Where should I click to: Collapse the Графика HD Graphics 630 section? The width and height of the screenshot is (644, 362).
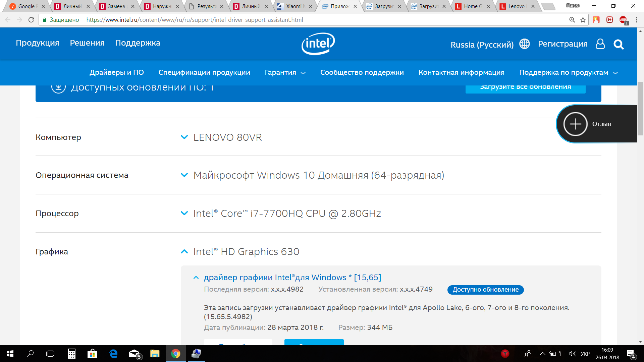tap(184, 252)
